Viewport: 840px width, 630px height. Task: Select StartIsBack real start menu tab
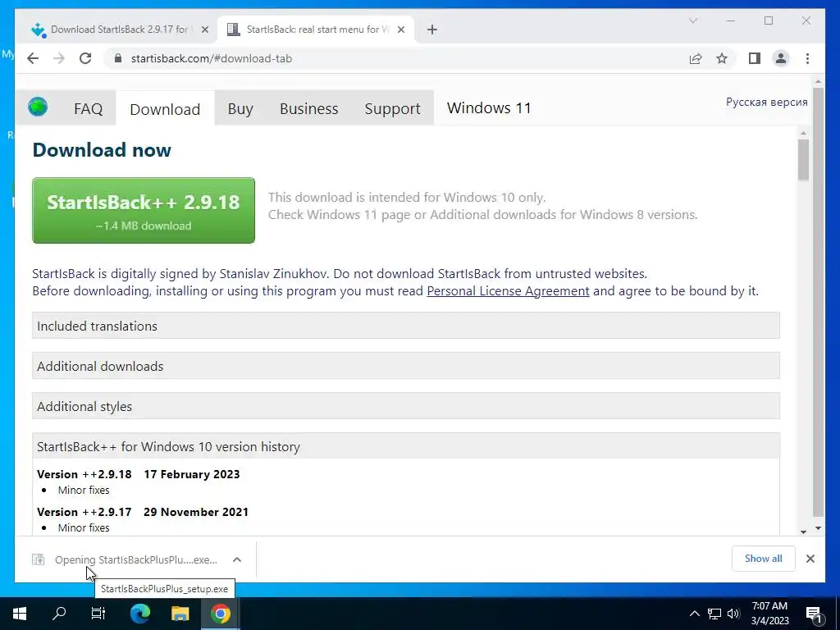pos(316,30)
